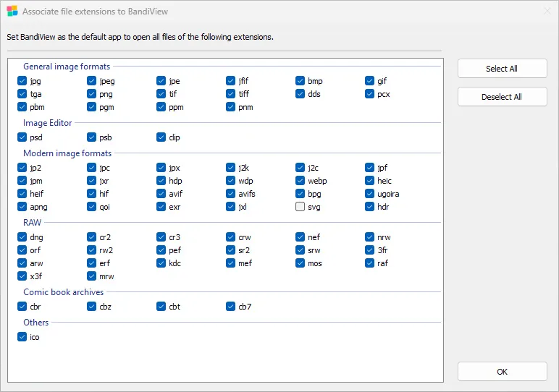
Task: Toggle the cr2 checkbox
Action: pyautogui.click(x=92, y=237)
